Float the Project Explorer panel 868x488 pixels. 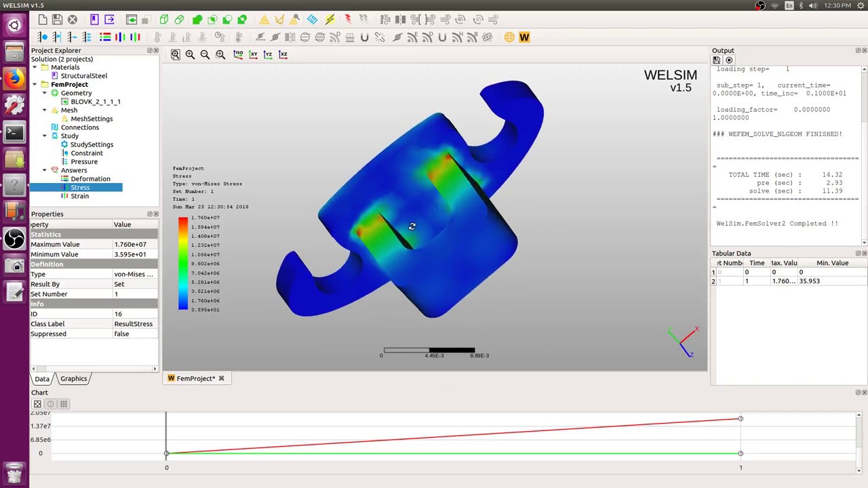pos(150,51)
